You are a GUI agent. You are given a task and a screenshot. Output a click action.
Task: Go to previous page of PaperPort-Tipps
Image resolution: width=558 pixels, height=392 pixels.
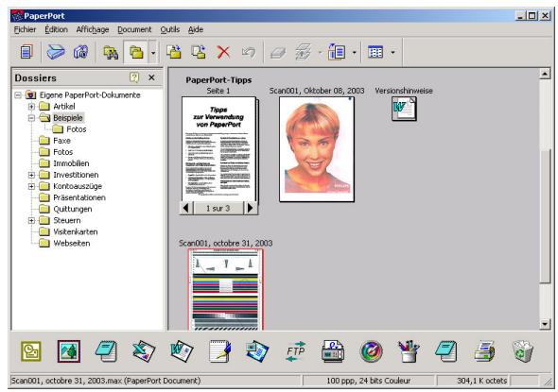[x=185, y=208]
